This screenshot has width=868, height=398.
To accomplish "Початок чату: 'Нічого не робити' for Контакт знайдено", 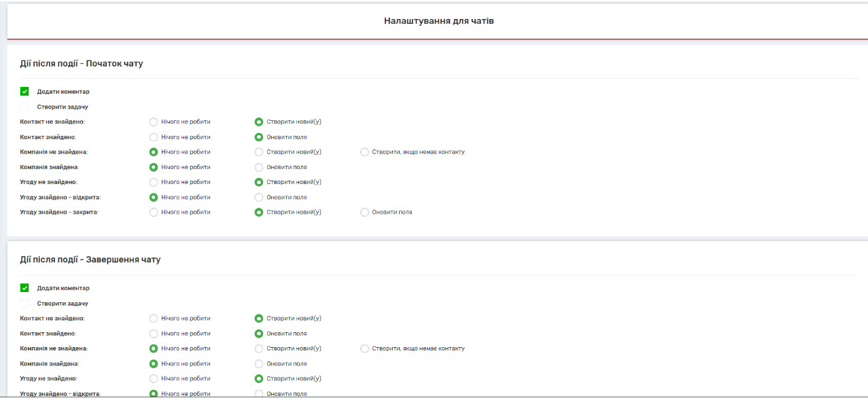I will click(154, 137).
